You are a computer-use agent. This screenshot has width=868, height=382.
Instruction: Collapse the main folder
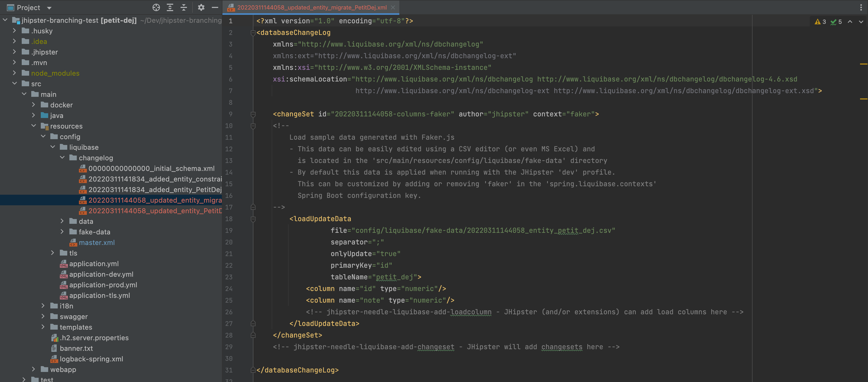(24, 94)
